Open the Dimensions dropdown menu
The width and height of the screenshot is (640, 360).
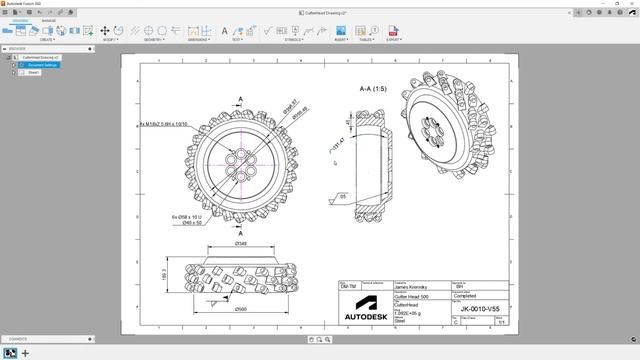(x=199, y=40)
